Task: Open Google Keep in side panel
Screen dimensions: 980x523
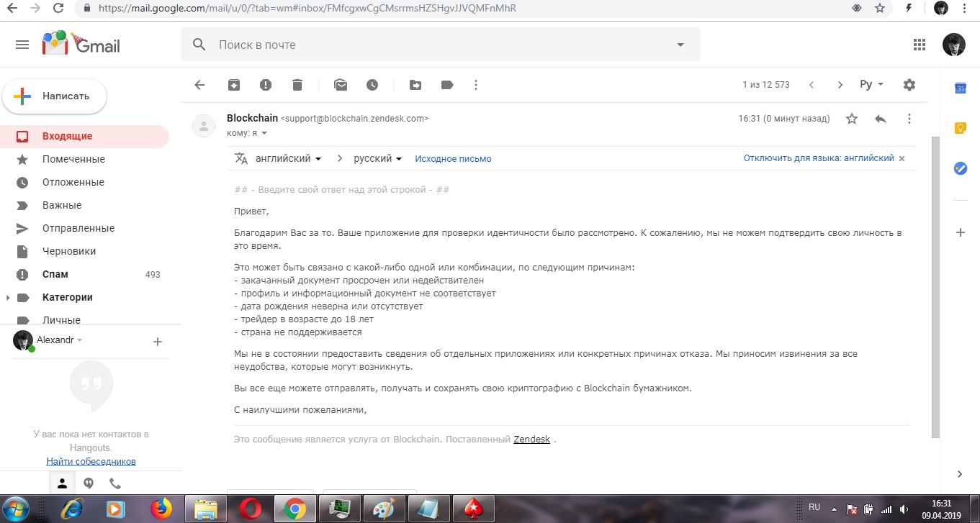Action: point(960,128)
